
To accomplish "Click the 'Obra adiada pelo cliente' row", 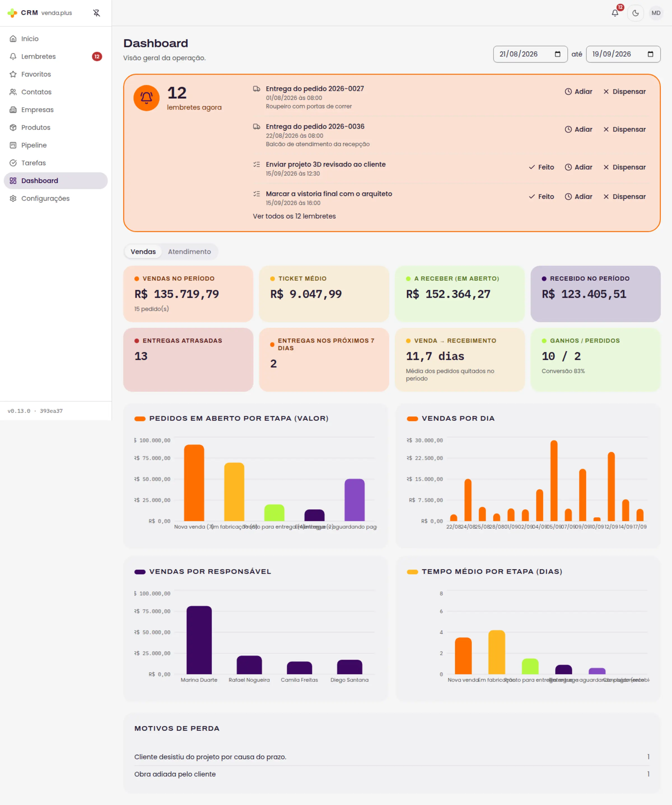I will tap(391, 774).
